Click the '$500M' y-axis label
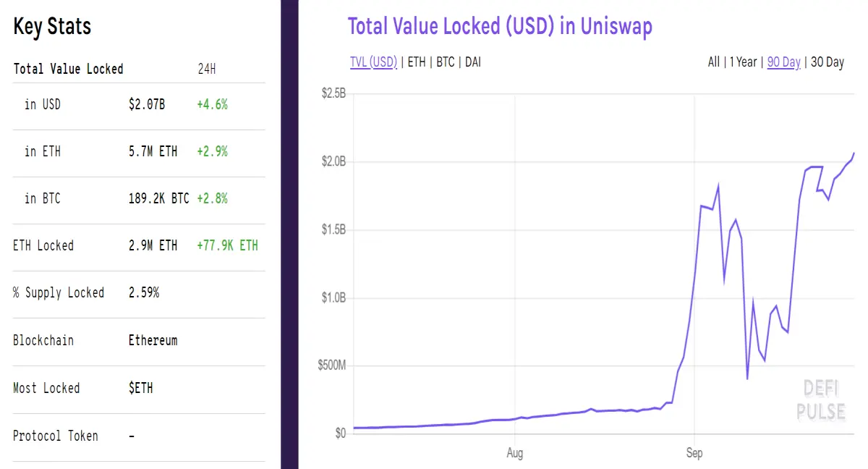 click(332, 366)
